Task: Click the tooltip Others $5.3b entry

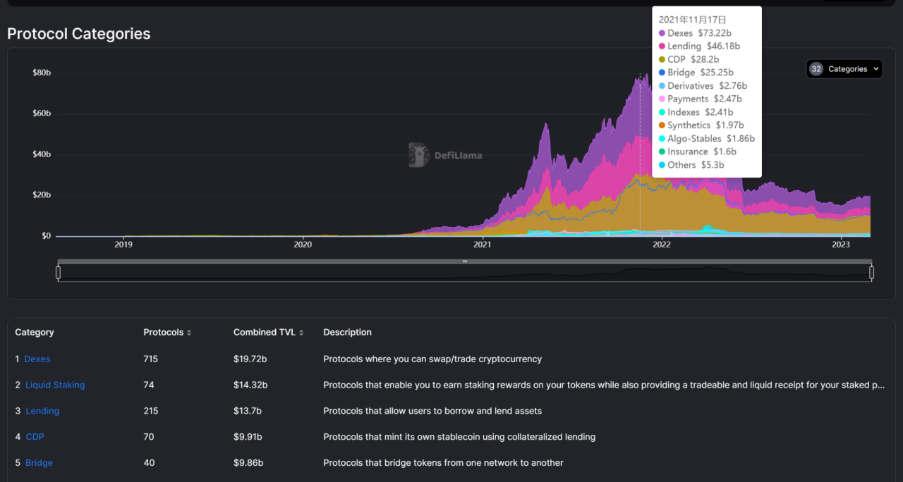Action: (x=691, y=165)
